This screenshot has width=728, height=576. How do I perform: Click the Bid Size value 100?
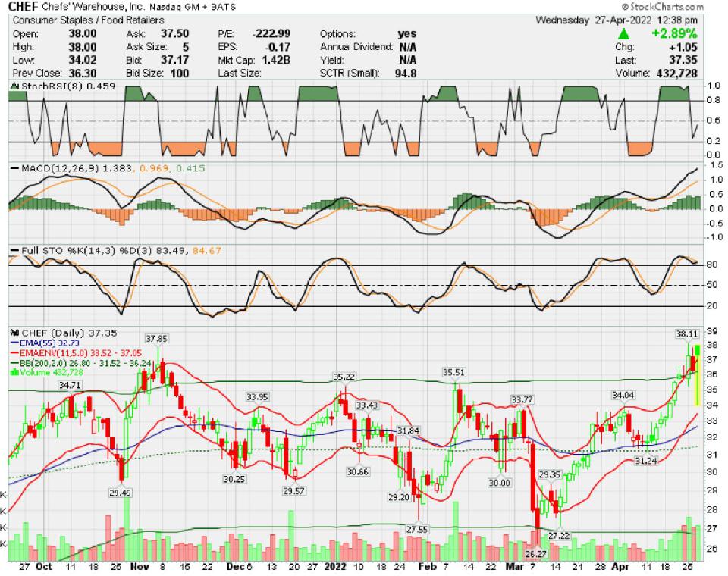(x=179, y=74)
